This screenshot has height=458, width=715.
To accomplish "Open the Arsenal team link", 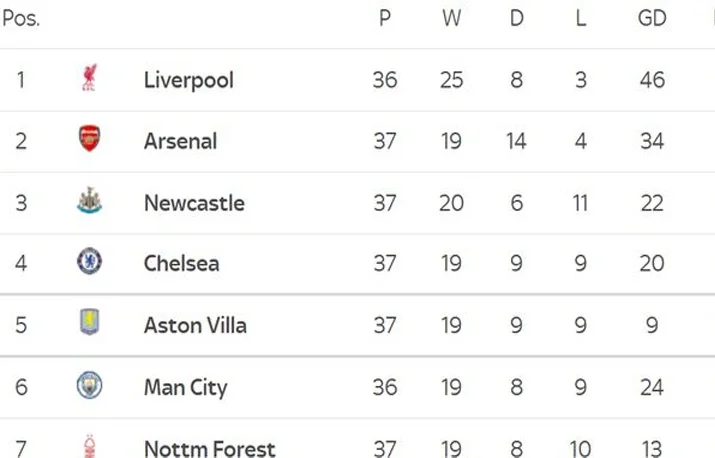I will pyautogui.click(x=181, y=141).
